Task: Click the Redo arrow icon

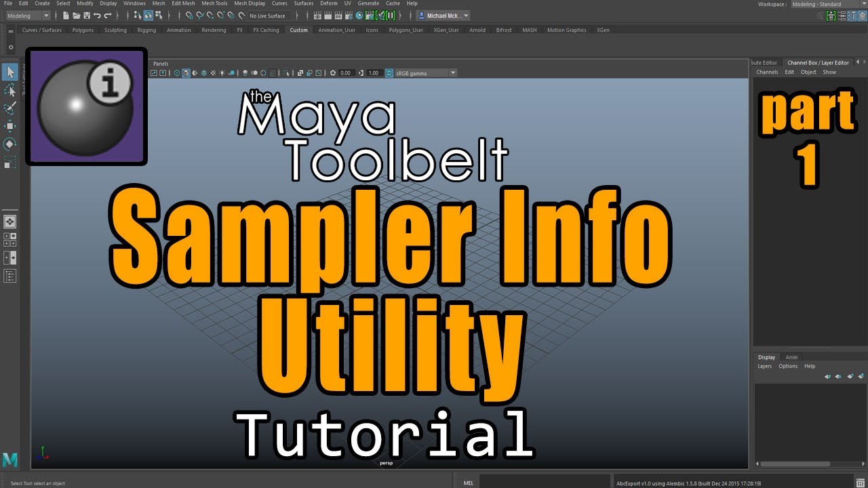Action: coord(108,16)
